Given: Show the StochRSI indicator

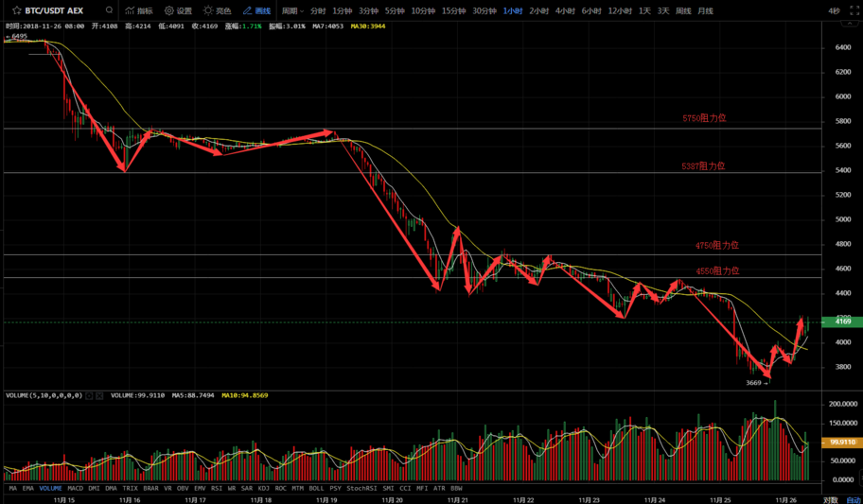Looking at the screenshot, I should [362, 488].
